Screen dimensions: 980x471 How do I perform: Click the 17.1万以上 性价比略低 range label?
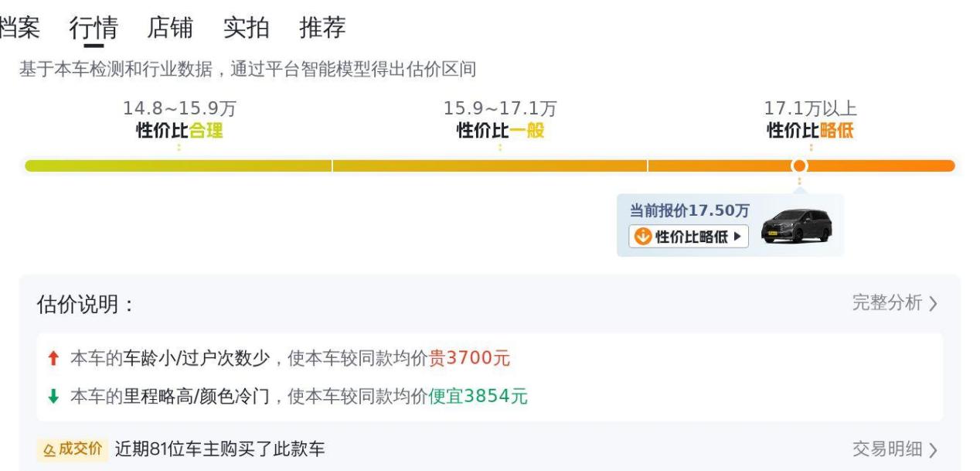tap(810, 119)
